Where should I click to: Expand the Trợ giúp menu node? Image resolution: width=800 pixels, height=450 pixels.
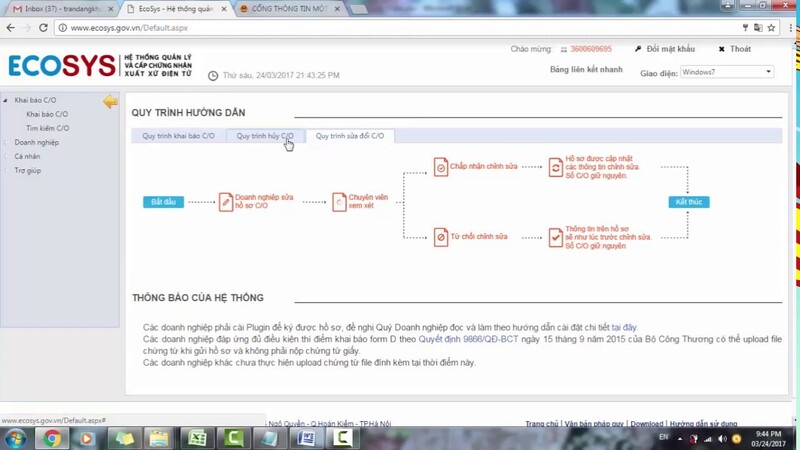[6, 170]
